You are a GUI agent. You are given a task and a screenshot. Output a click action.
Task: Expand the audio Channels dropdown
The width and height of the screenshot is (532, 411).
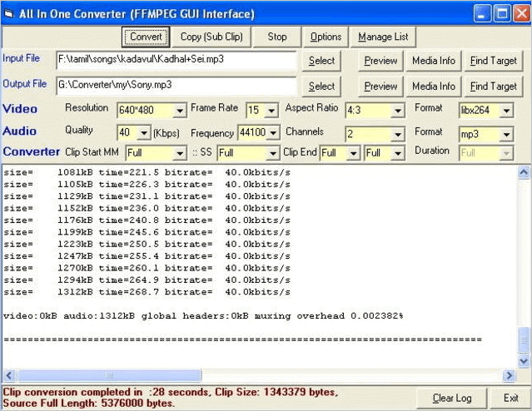point(398,133)
